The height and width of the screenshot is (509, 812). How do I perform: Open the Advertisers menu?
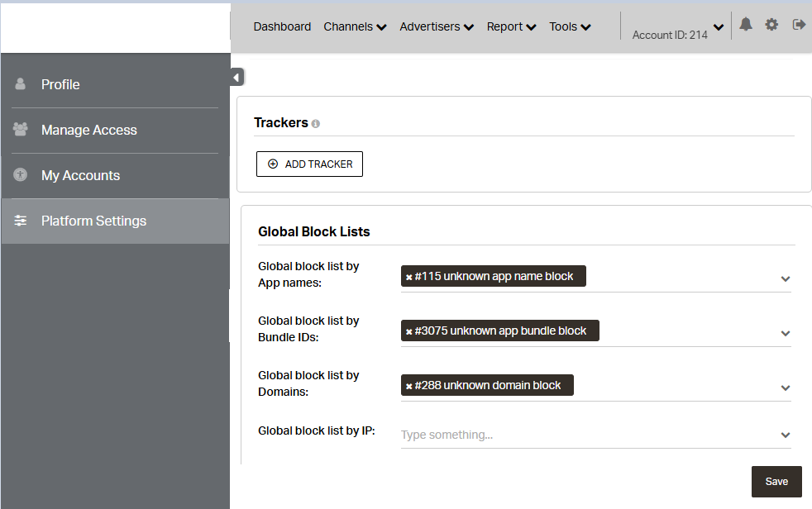pos(436,26)
